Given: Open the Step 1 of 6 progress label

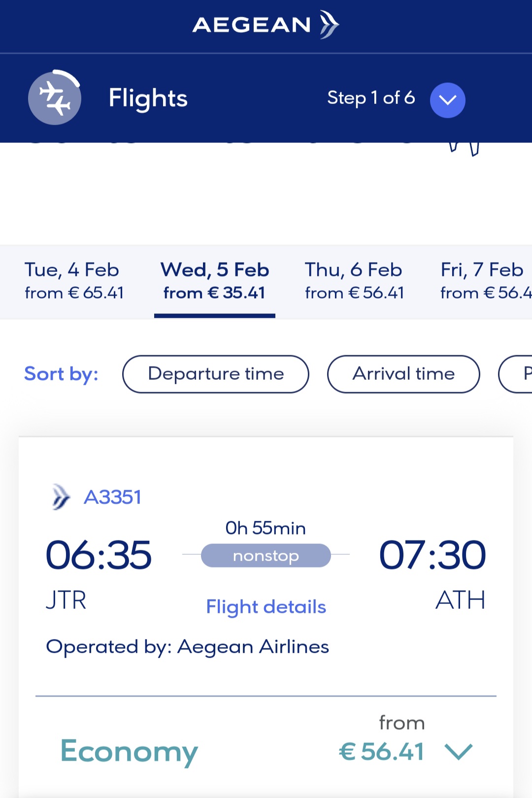Looking at the screenshot, I should [x=370, y=98].
